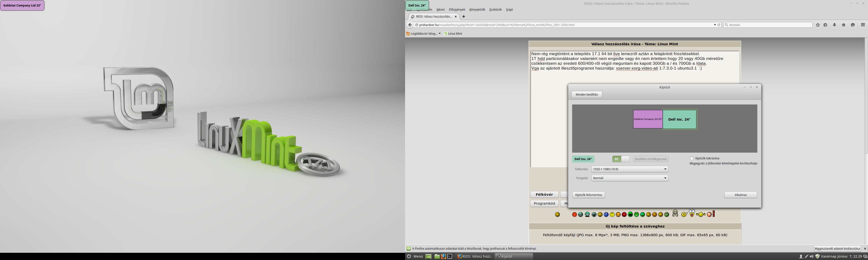The width and height of the screenshot is (868, 260).
Task: Launch file manager from taskbar
Action: (x=437, y=256)
